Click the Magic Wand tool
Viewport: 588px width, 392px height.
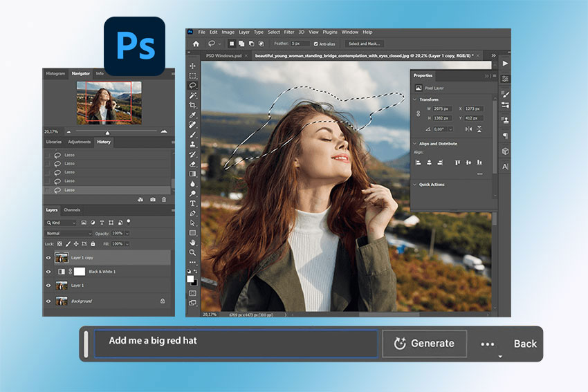193,95
